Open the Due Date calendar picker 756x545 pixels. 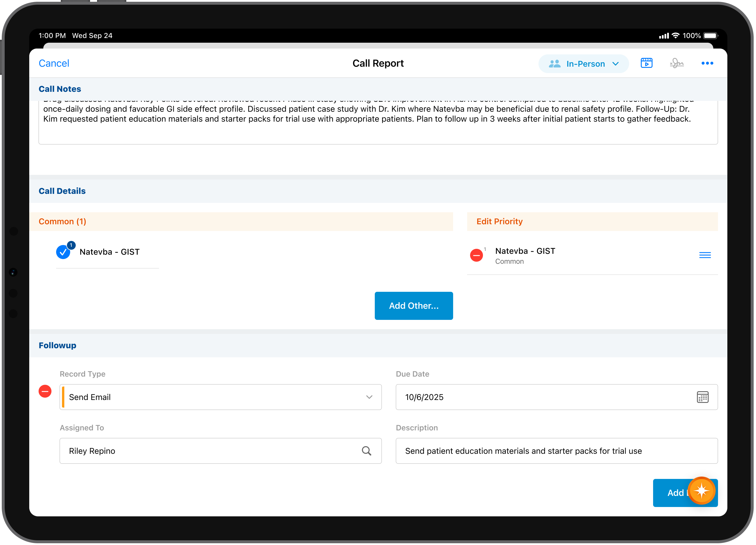tap(702, 397)
